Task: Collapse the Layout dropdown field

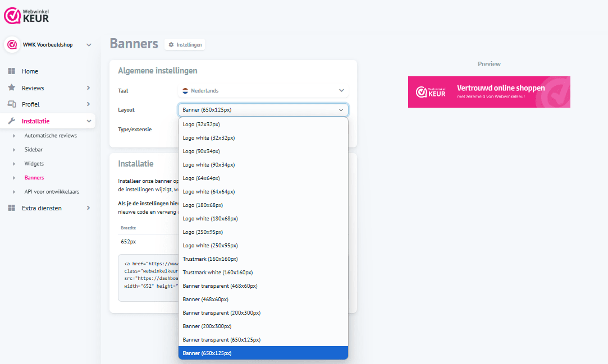Action: [263, 110]
